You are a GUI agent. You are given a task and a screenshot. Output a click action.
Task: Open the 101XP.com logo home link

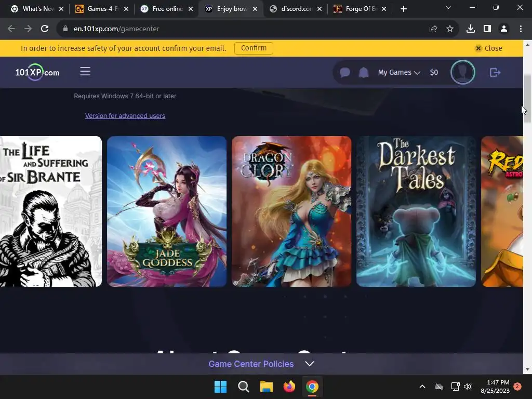tap(37, 72)
